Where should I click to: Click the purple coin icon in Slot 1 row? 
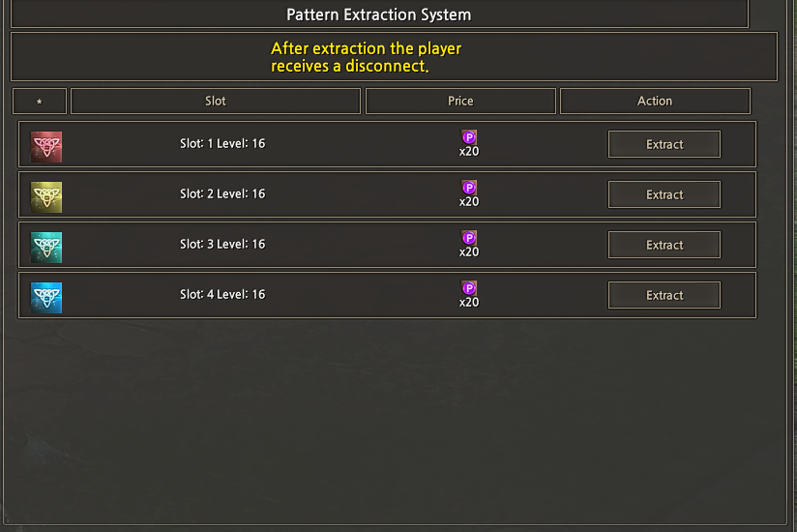coord(469,137)
